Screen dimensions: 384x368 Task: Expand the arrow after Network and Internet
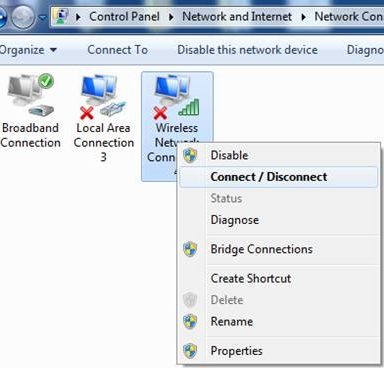coord(304,17)
